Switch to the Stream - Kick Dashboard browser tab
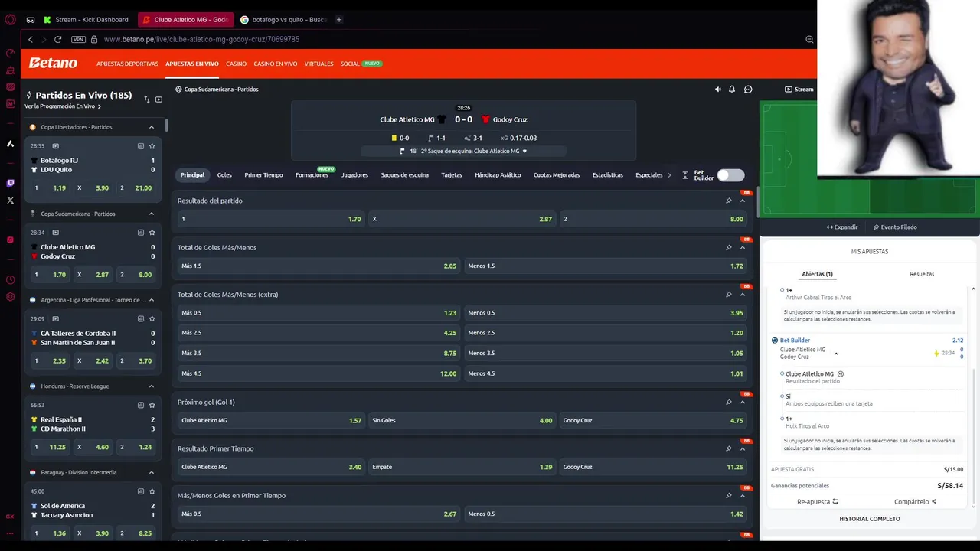The image size is (980, 551). click(87, 19)
